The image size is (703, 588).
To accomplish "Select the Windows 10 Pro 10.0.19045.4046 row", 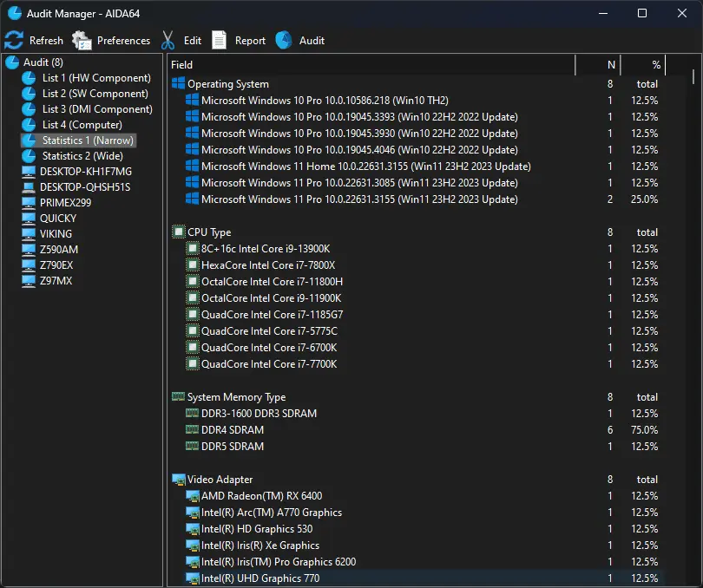I will point(415,150).
